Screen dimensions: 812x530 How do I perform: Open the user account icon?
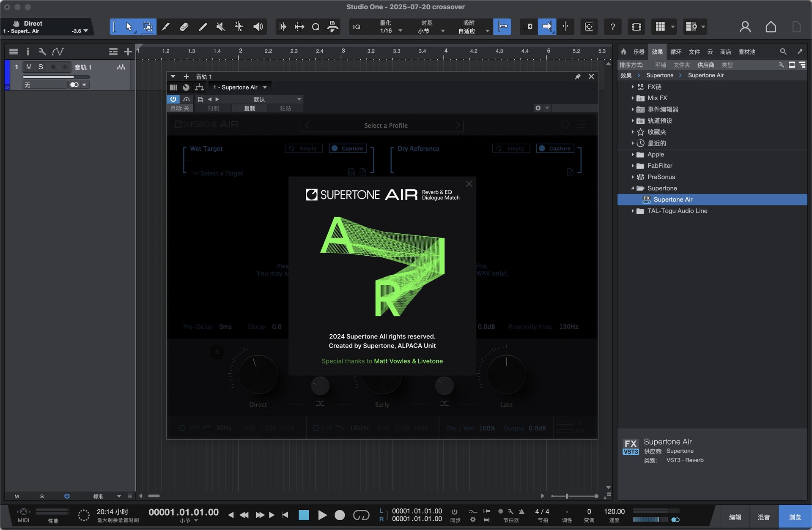pos(745,27)
